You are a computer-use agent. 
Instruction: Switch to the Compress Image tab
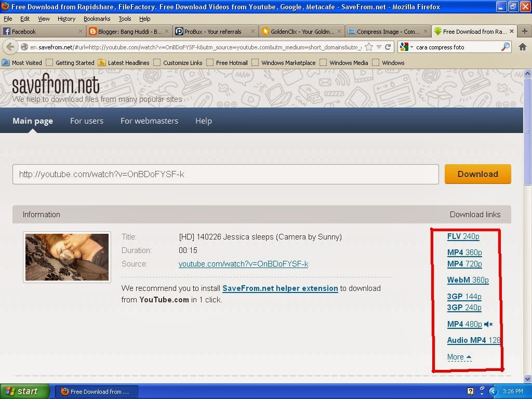coord(388,32)
